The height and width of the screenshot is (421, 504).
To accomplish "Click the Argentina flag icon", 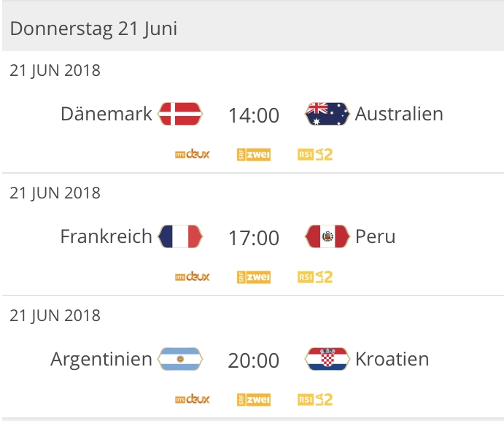I will (180, 359).
